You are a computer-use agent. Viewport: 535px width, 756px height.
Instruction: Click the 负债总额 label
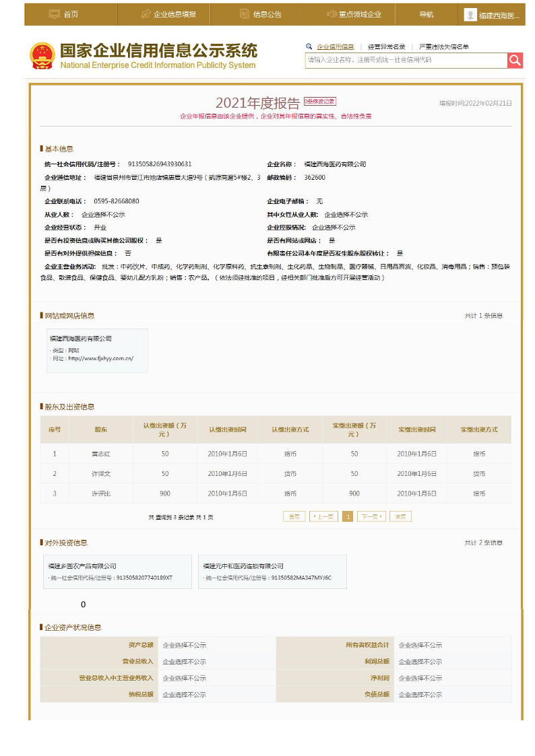click(377, 694)
